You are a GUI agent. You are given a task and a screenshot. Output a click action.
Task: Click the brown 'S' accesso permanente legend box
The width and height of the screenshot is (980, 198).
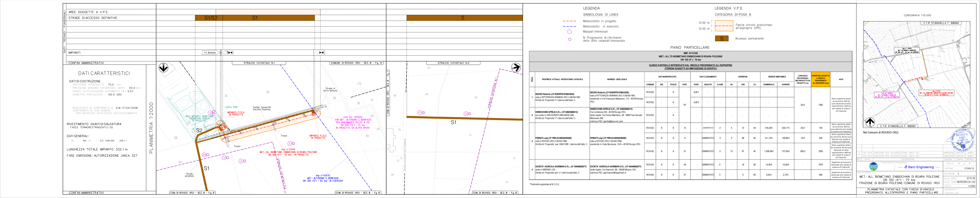[x=722, y=38]
